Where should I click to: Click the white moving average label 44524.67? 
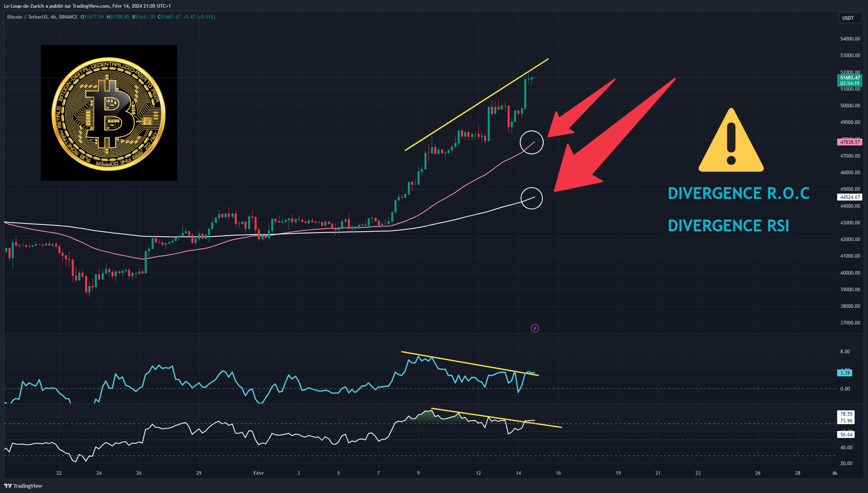(x=850, y=197)
